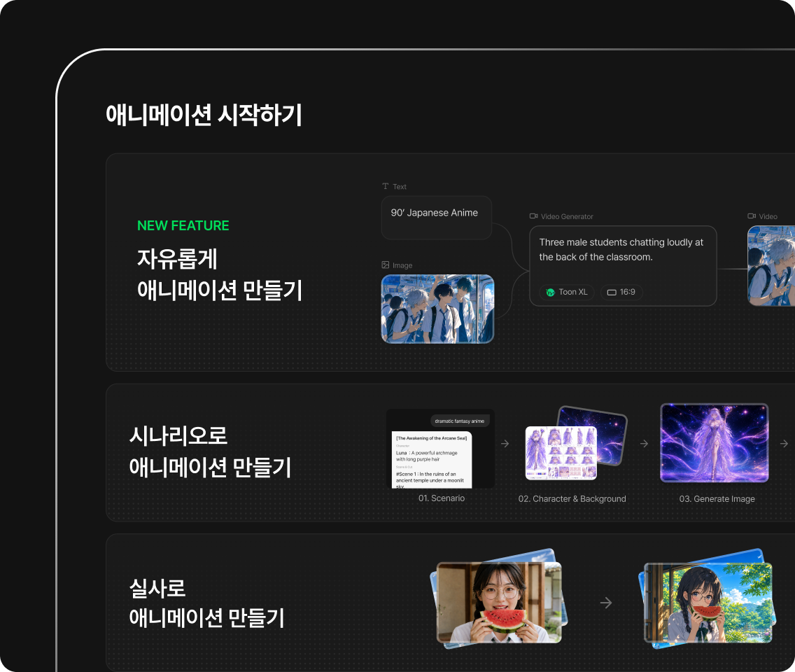The width and height of the screenshot is (795, 672).
Task: Click the arrow between watermelon photo and anime image
Action: point(606,603)
